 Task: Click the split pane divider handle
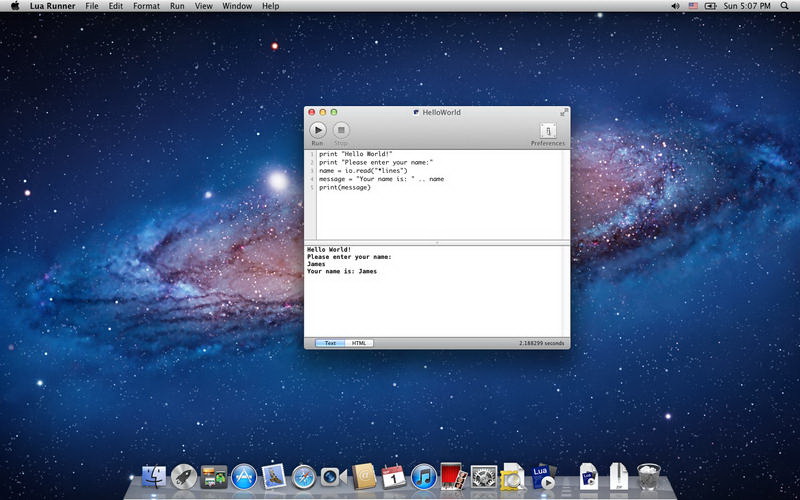pos(437,242)
